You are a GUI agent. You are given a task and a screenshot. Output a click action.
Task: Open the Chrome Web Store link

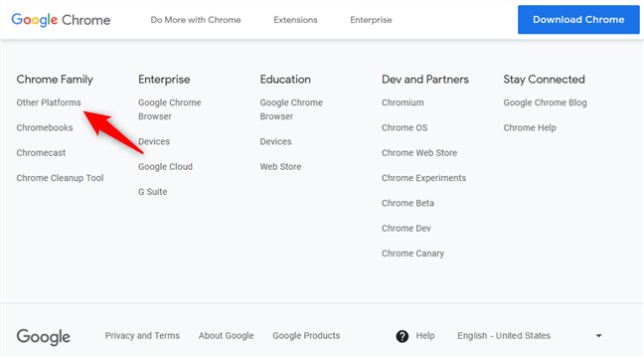coord(419,153)
